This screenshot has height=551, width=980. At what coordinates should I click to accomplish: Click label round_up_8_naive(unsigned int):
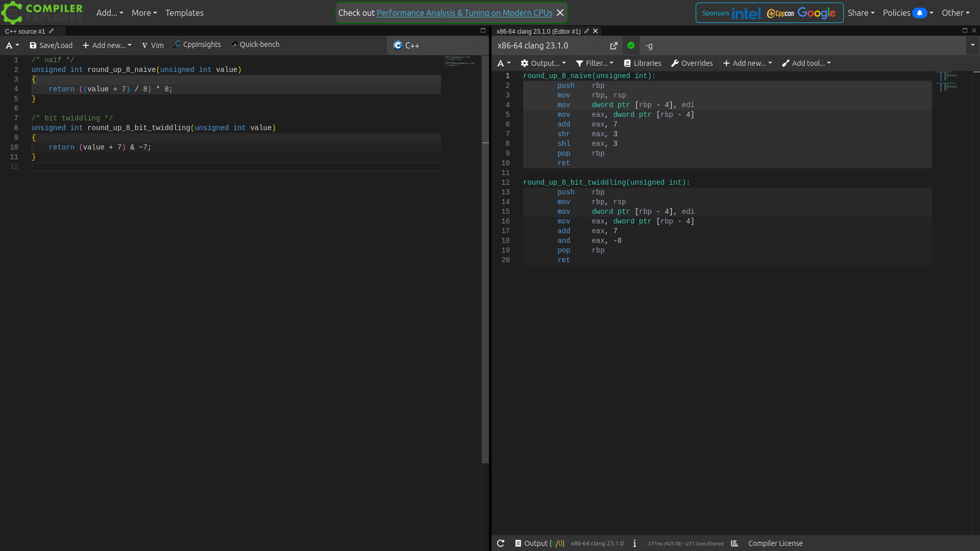pos(589,76)
